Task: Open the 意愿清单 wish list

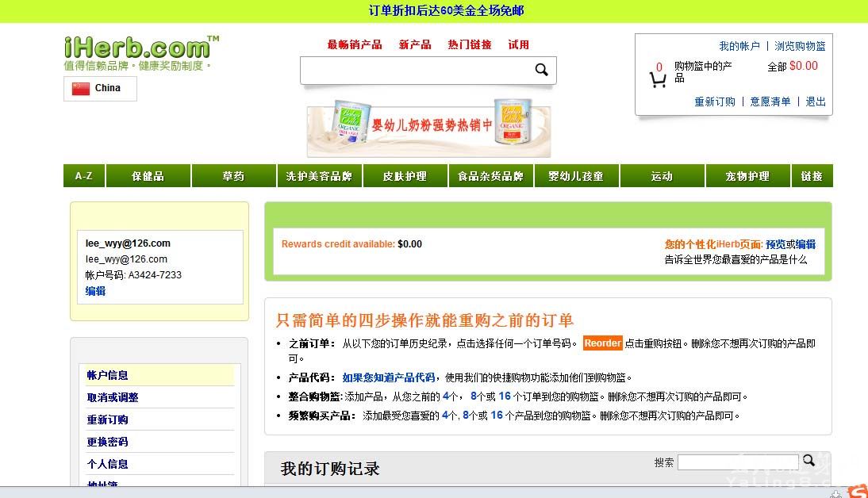Action: [770, 102]
